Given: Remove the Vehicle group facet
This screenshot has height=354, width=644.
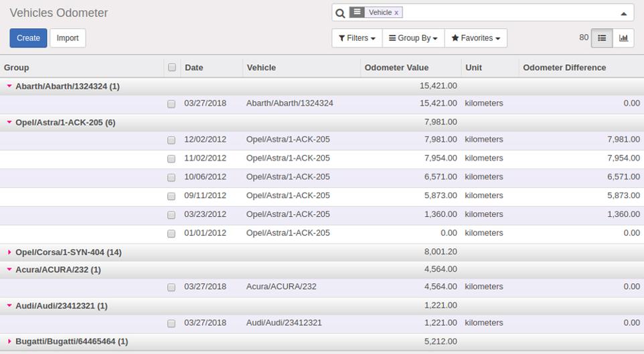Looking at the screenshot, I should [396, 13].
